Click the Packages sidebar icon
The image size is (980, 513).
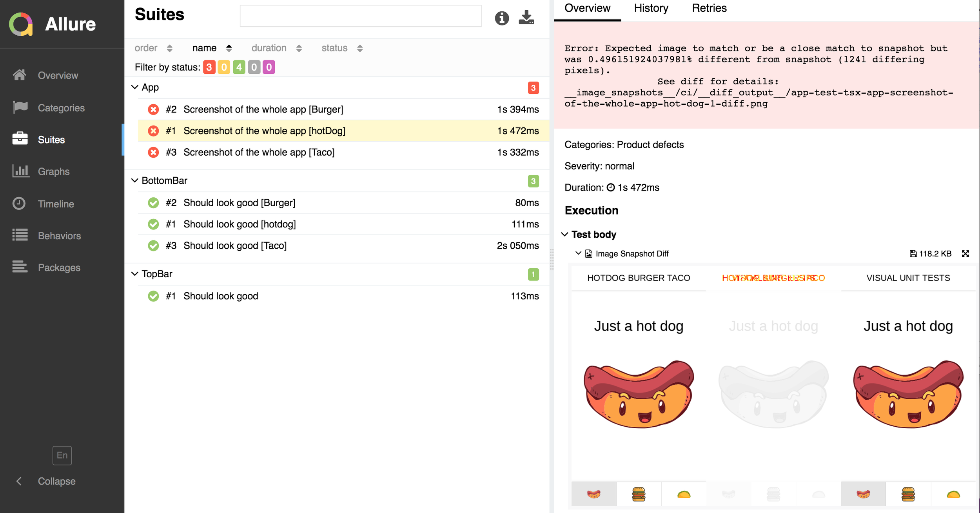pyautogui.click(x=20, y=267)
